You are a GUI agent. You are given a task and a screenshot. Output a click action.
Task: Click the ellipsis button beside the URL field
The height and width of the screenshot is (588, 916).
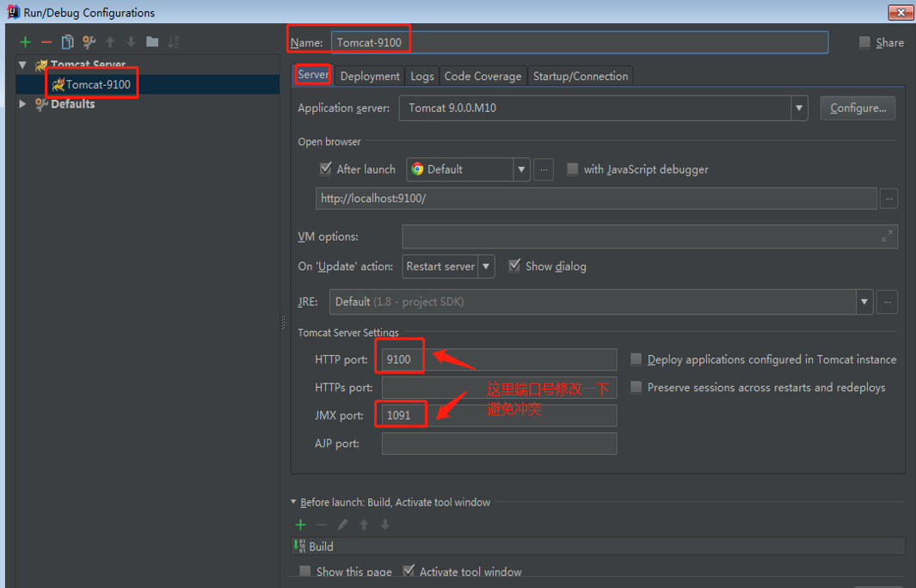pos(888,199)
